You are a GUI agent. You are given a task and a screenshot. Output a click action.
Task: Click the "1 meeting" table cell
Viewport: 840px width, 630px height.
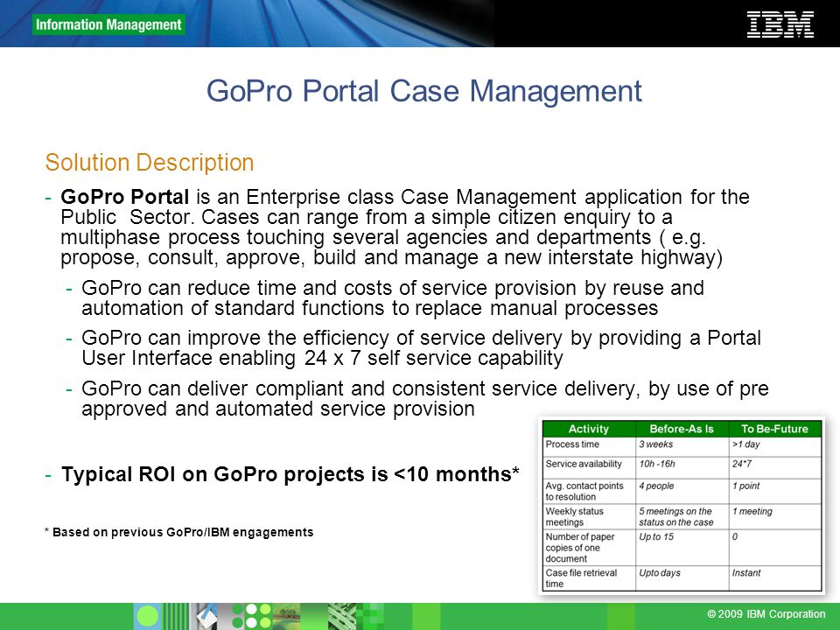[774, 516]
